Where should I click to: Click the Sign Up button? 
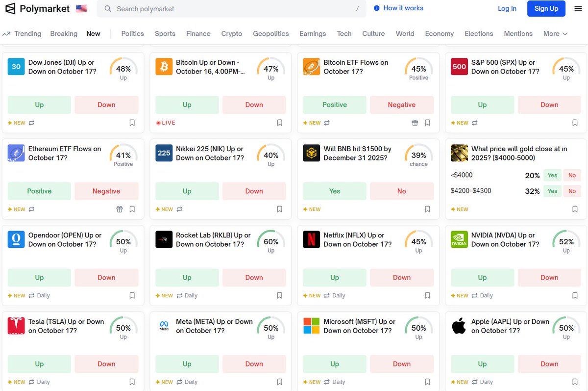[x=546, y=8]
